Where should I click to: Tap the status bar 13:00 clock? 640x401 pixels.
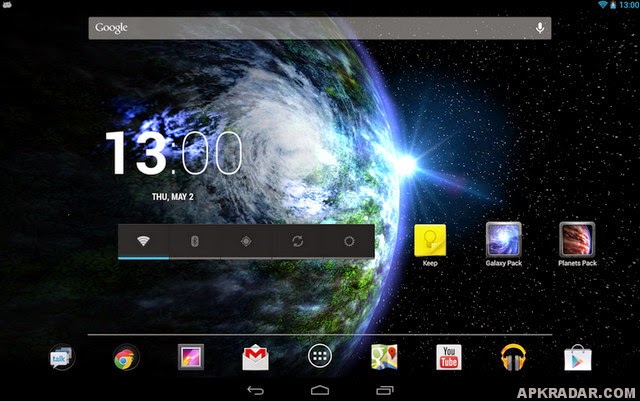coord(629,5)
